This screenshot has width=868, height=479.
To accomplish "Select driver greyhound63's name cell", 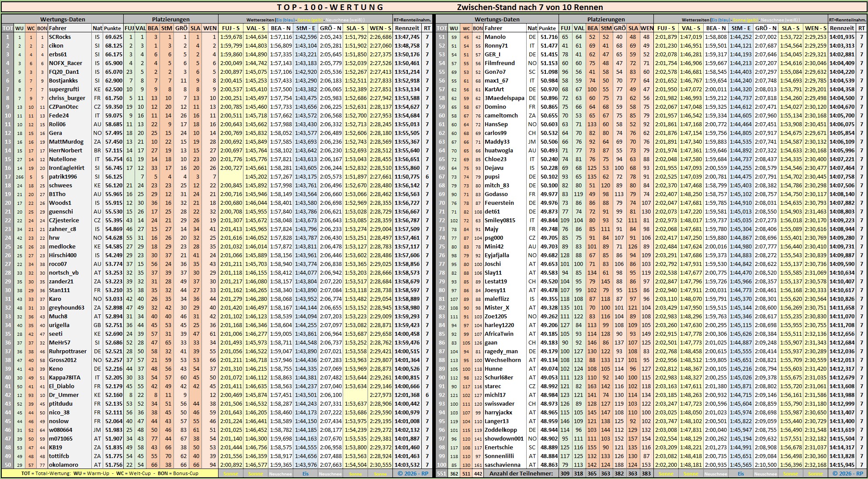I will click(x=66, y=308).
